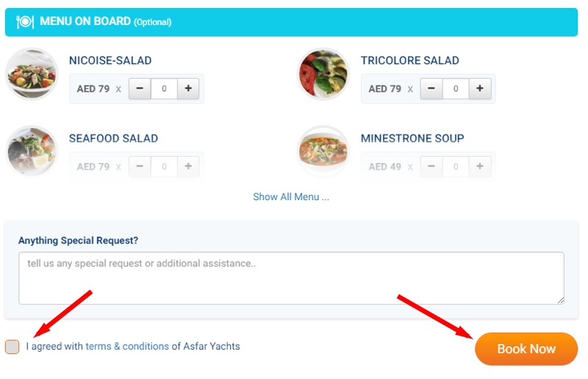This screenshot has height=379, width=588.
Task: Click Tricolore Salad quantity number field
Action: point(456,88)
